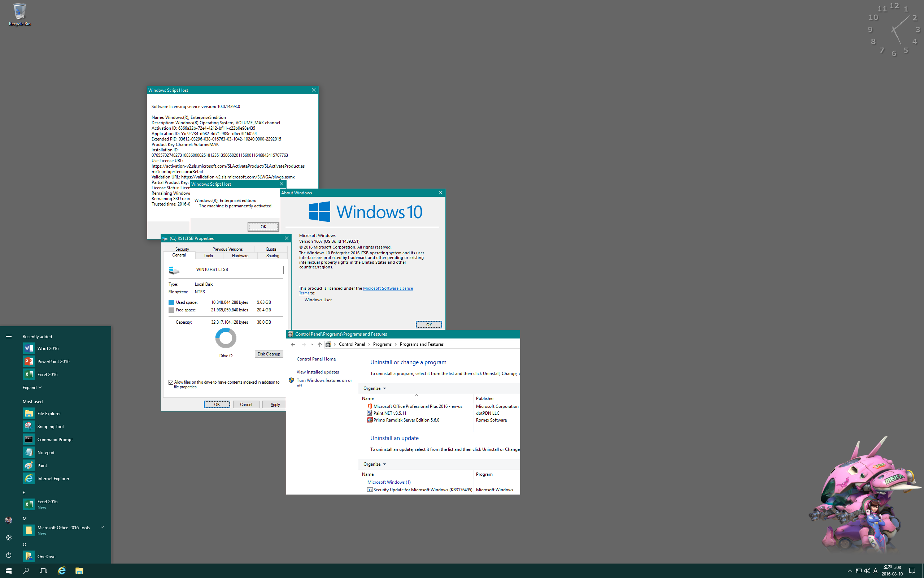This screenshot has width=924, height=578.
Task: Switch to Quota tab in Properties
Action: coord(271,249)
